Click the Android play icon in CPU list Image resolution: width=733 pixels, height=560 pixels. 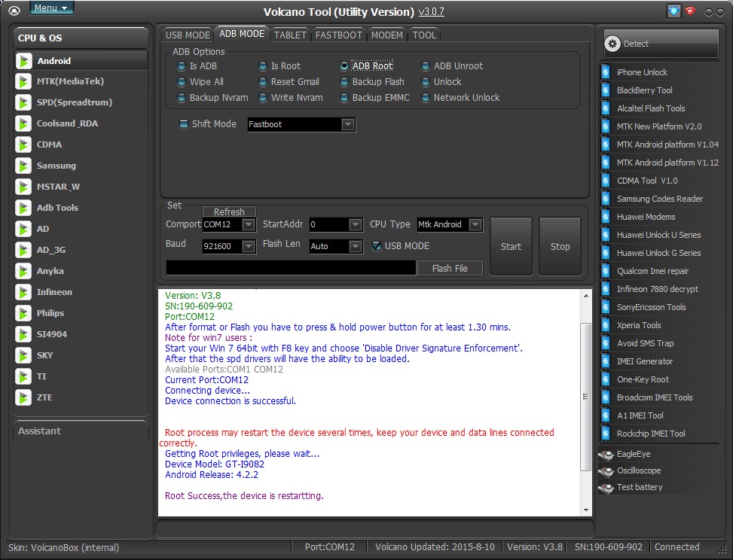pyautogui.click(x=24, y=61)
